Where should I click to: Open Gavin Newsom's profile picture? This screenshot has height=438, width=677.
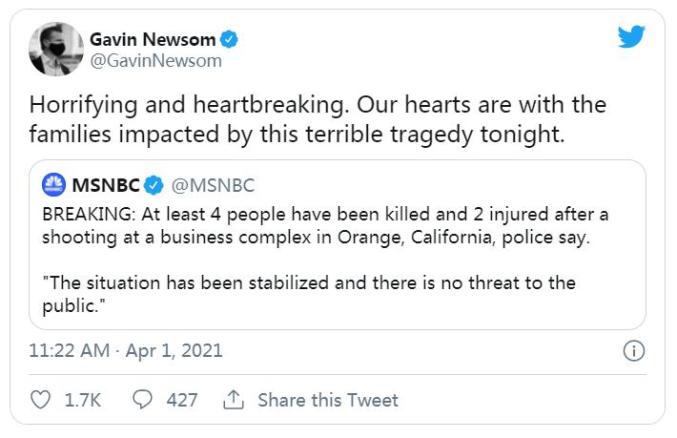(54, 49)
